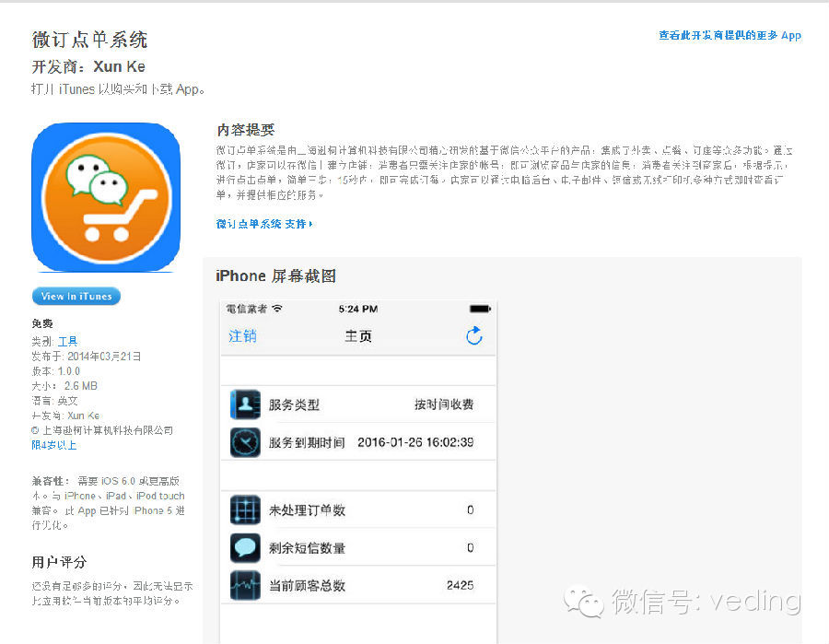The image size is (829, 644).
Task: Click the 用户评分 heading
Action: tap(59, 562)
